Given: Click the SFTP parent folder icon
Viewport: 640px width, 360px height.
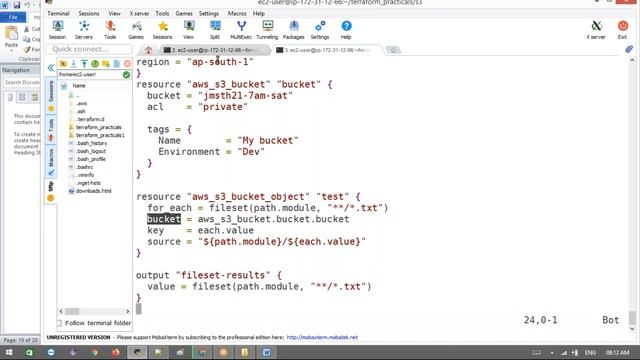Looking at the screenshot, I should click(x=63, y=64).
